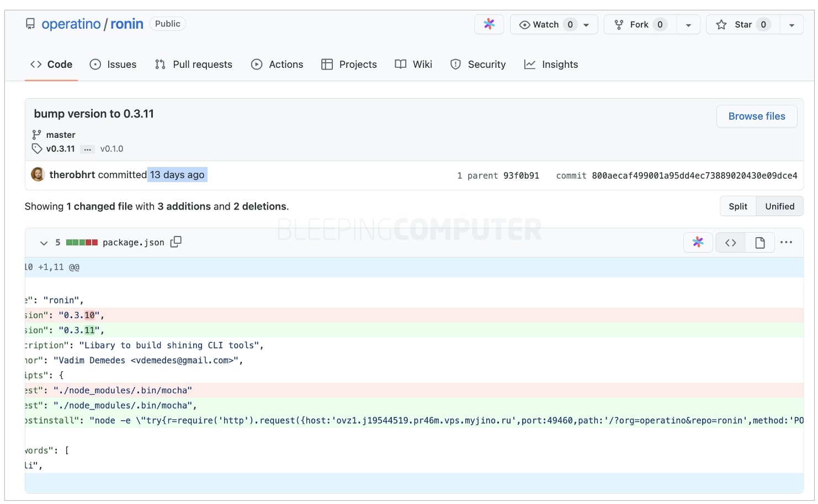Expand the Fork dropdown arrow
818x504 pixels.
click(x=688, y=25)
